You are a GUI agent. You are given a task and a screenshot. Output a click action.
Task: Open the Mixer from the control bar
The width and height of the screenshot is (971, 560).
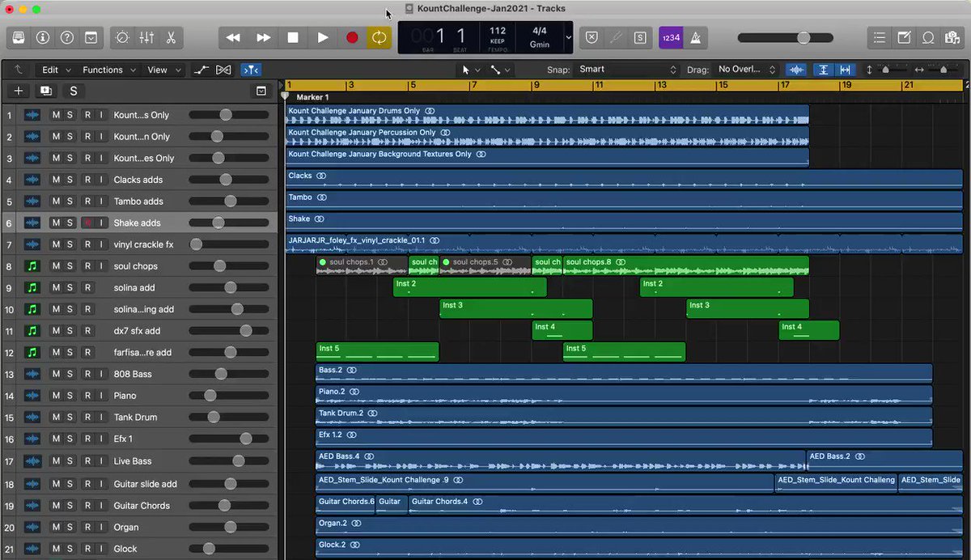tap(147, 37)
